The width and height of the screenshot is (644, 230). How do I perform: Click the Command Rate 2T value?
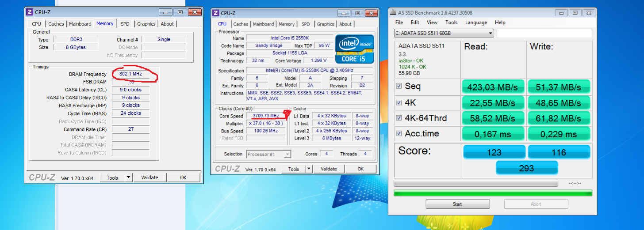(x=130, y=129)
